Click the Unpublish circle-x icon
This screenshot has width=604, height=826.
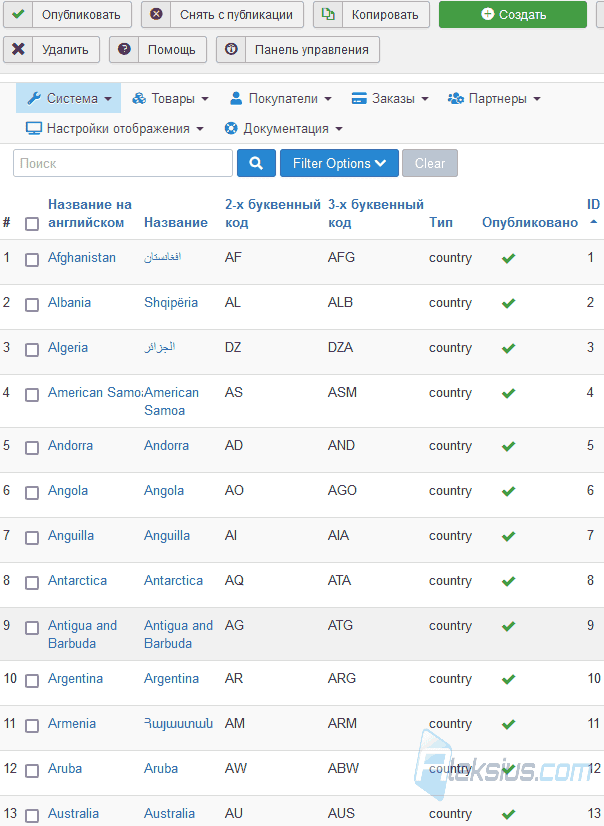[x=156, y=14]
